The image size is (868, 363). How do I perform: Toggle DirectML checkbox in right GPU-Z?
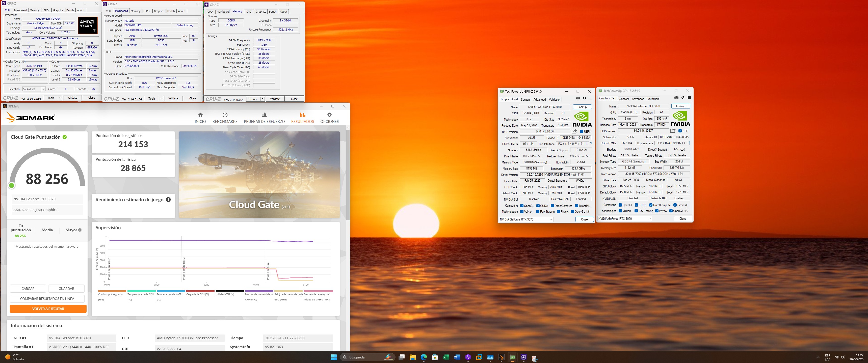(675, 205)
